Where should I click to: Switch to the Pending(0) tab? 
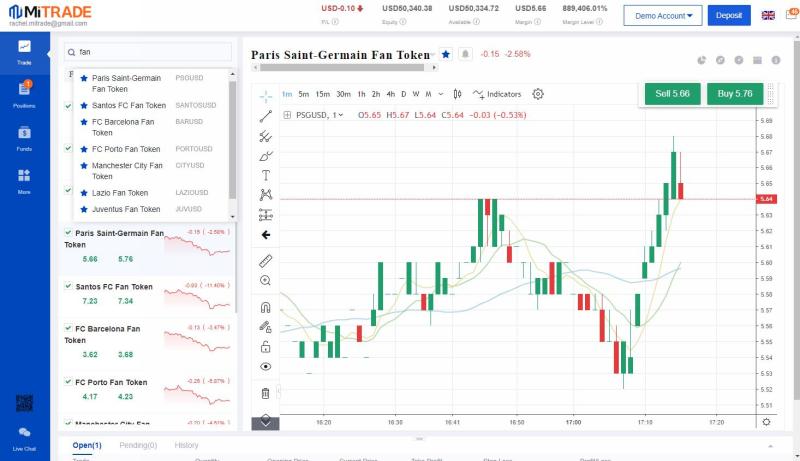(138, 445)
